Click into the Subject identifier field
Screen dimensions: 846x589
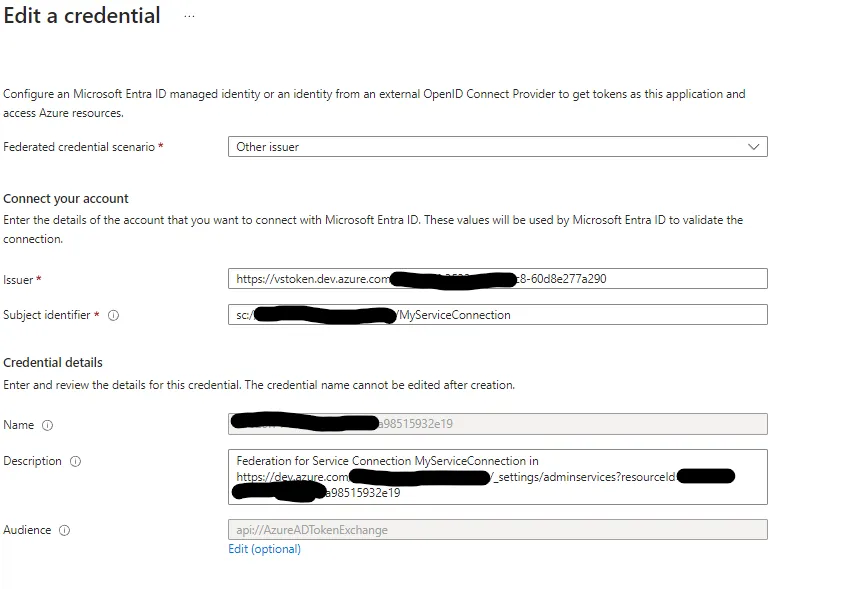497,315
